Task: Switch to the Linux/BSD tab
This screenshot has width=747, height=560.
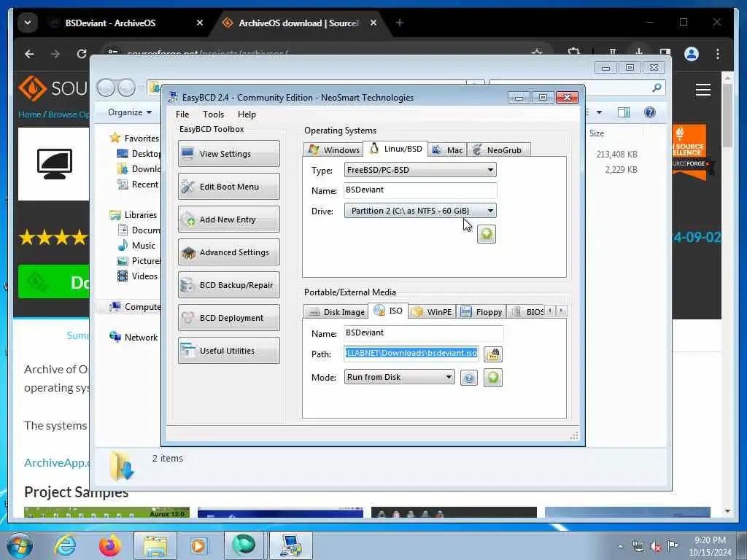Action: click(395, 149)
